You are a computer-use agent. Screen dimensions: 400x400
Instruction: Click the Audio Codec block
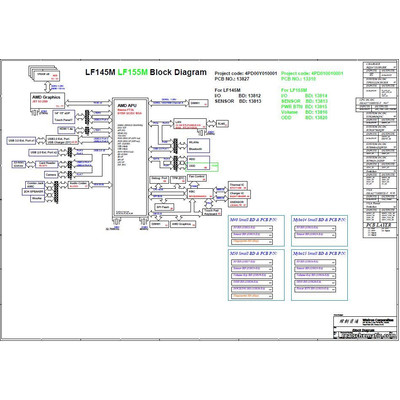pos(78,185)
